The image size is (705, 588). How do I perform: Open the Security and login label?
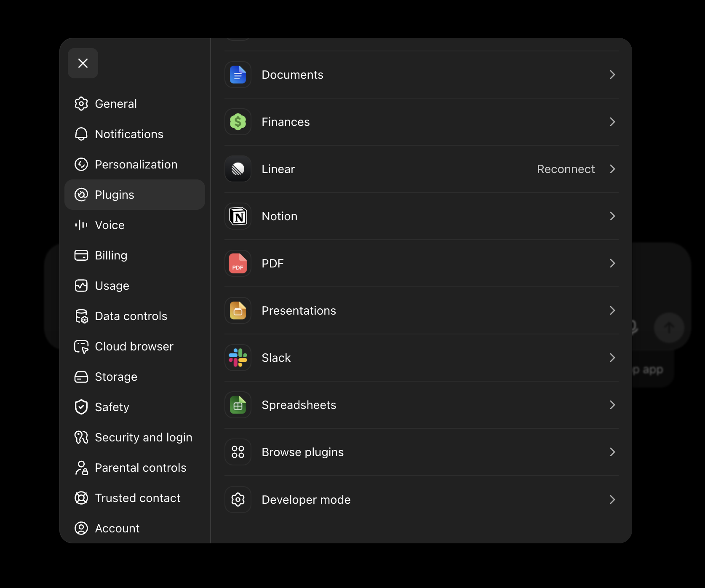tap(144, 437)
